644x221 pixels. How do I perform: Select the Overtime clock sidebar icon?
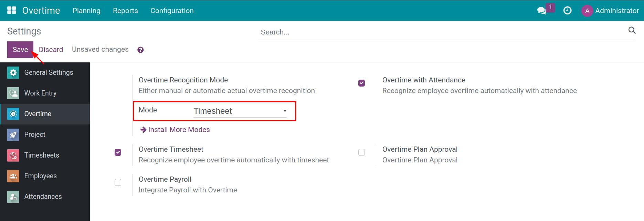(13, 114)
